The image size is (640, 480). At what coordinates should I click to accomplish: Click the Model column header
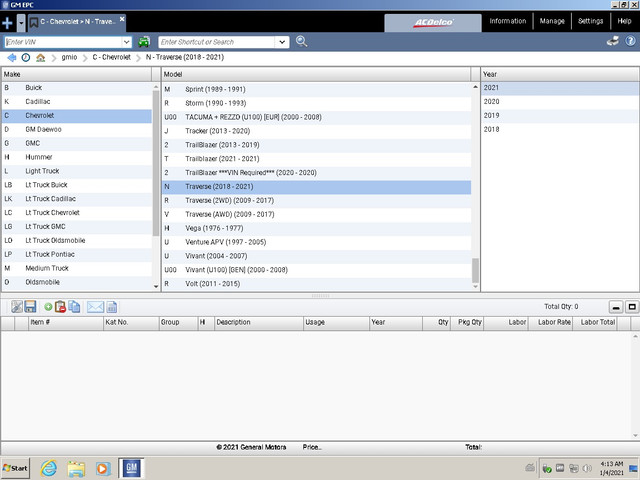pos(316,74)
